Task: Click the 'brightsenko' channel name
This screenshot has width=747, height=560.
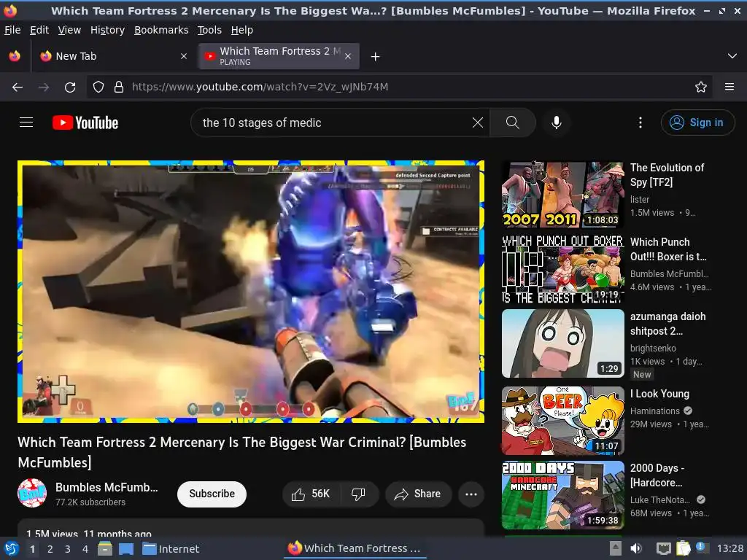Action: coord(653,348)
